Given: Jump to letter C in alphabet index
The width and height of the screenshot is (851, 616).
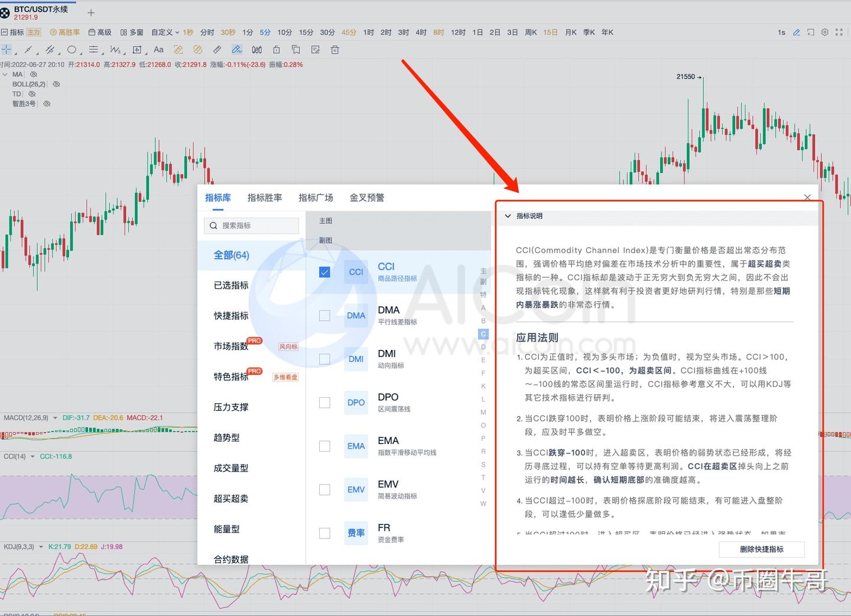Looking at the screenshot, I should [483, 334].
